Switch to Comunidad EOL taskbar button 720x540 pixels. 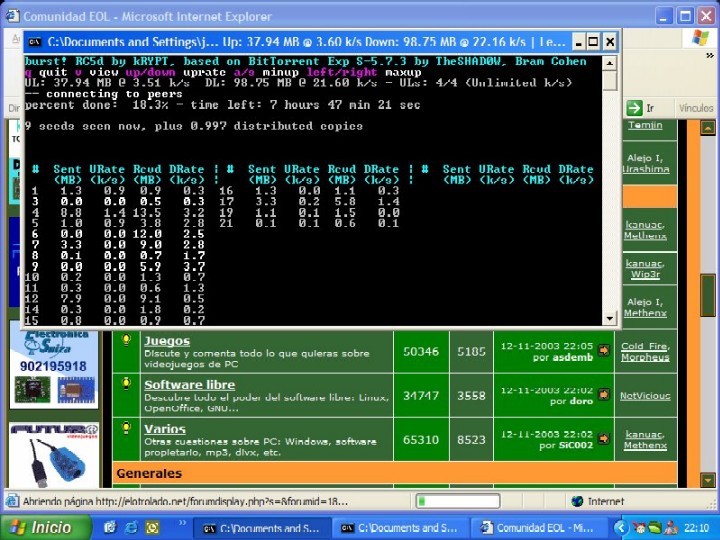point(540,529)
